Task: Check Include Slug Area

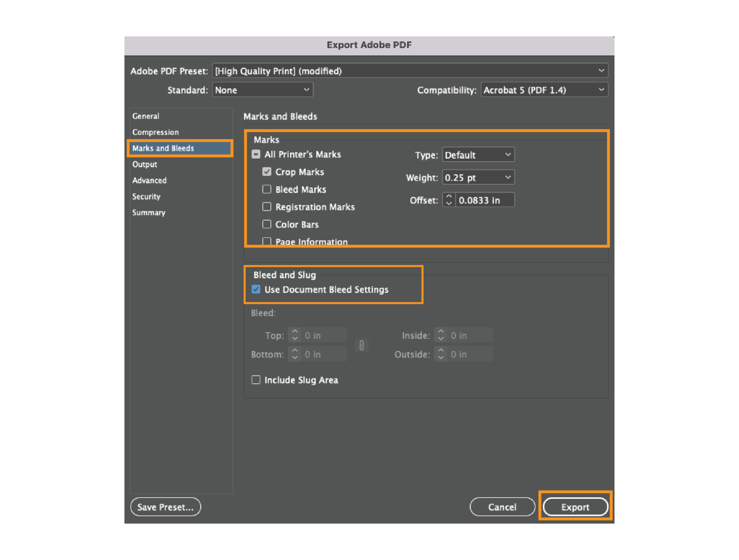Action: (x=255, y=380)
